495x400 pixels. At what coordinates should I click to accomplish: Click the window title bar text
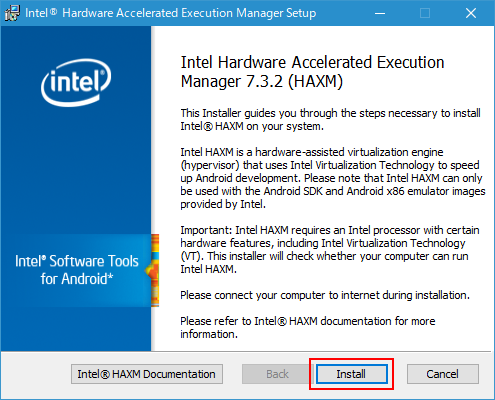click(x=171, y=13)
